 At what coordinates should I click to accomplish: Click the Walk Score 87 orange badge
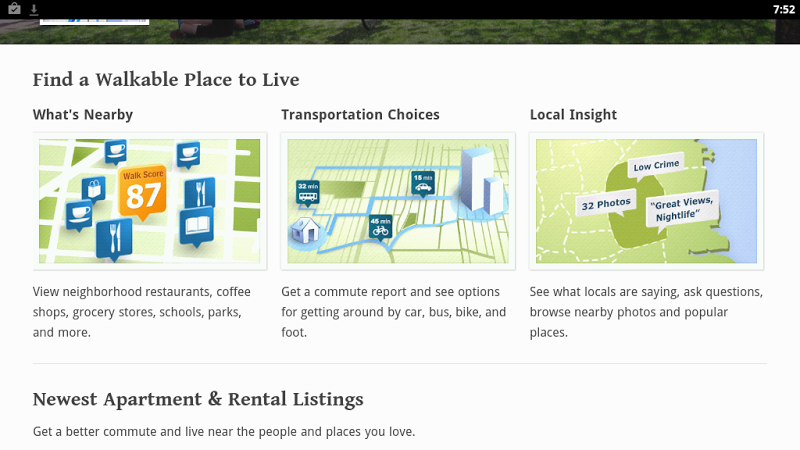[x=143, y=193]
